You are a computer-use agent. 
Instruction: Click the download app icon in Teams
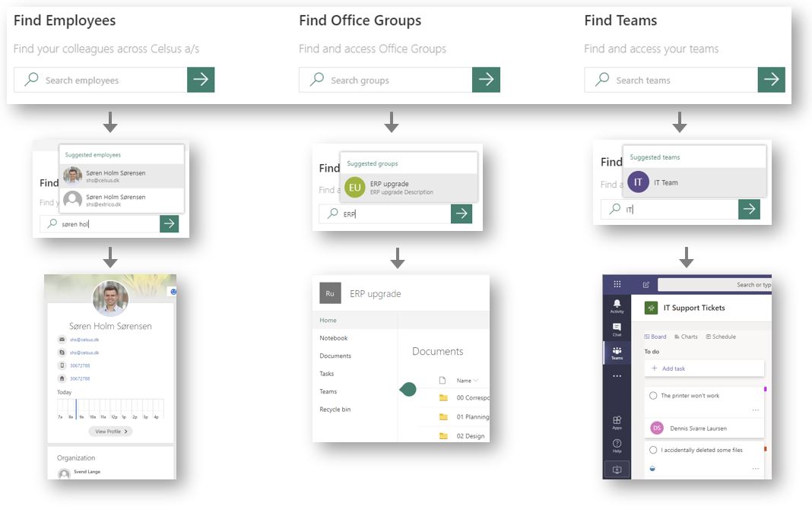[617, 470]
